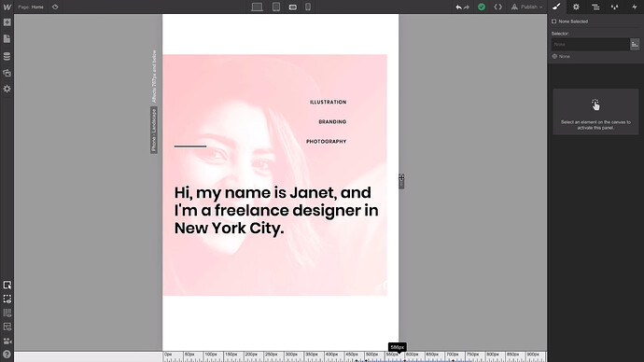Click the BRANDING nav link on canvas

(332, 122)
